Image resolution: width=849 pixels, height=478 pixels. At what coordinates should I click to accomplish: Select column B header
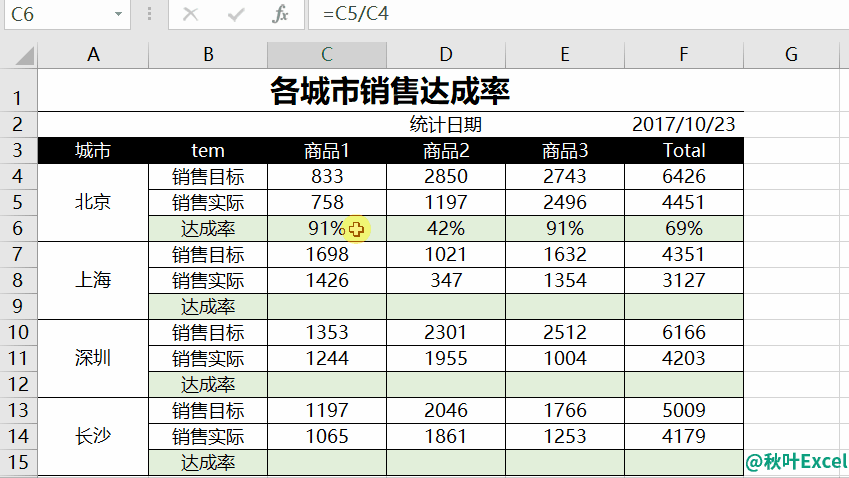[x=208, y=55]
